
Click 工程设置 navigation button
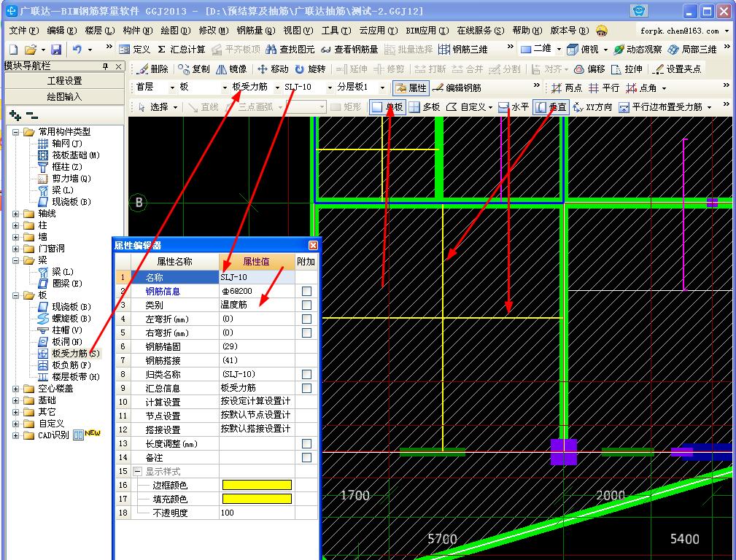coord(64,81)
